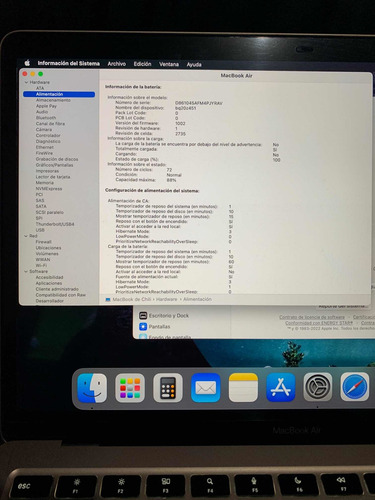375x500 pixels.
Task: Select Cliente administrado in the sidebar
Action: 57,289
